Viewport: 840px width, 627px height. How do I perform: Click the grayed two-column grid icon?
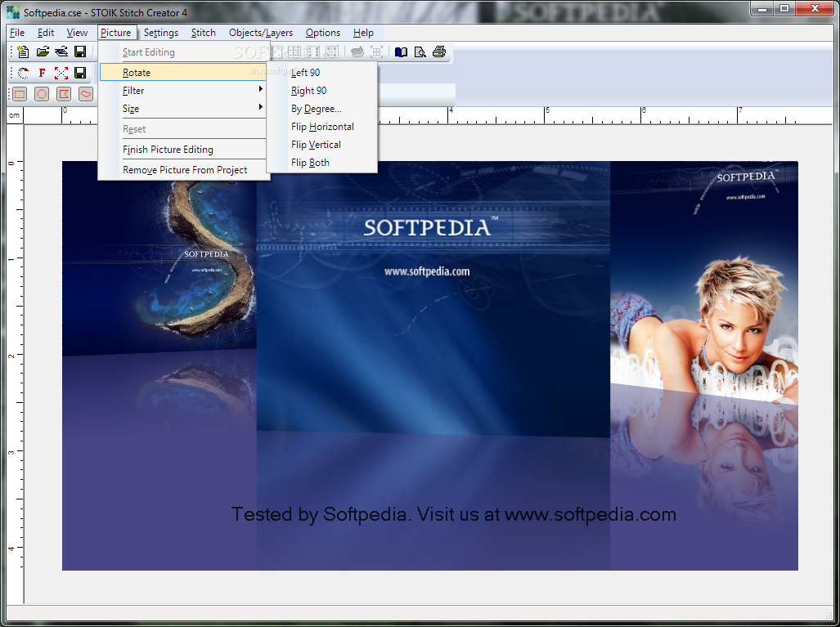[313, 52]
